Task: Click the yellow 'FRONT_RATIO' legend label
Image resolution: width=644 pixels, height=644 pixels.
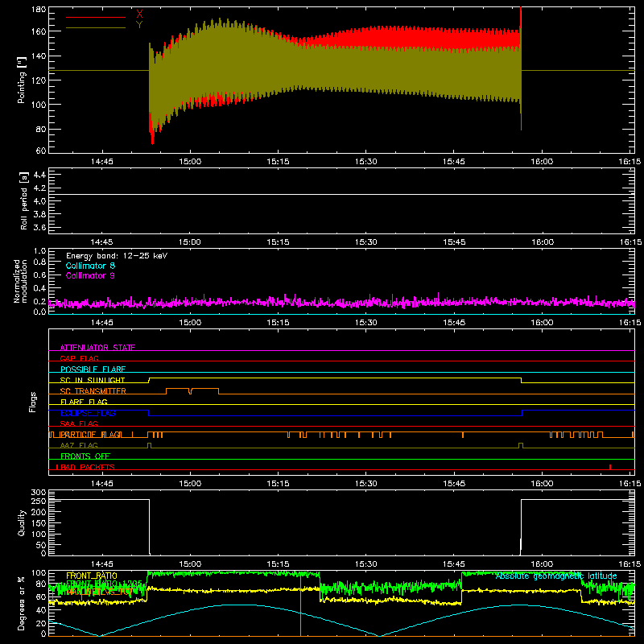Action: (92, 576)
